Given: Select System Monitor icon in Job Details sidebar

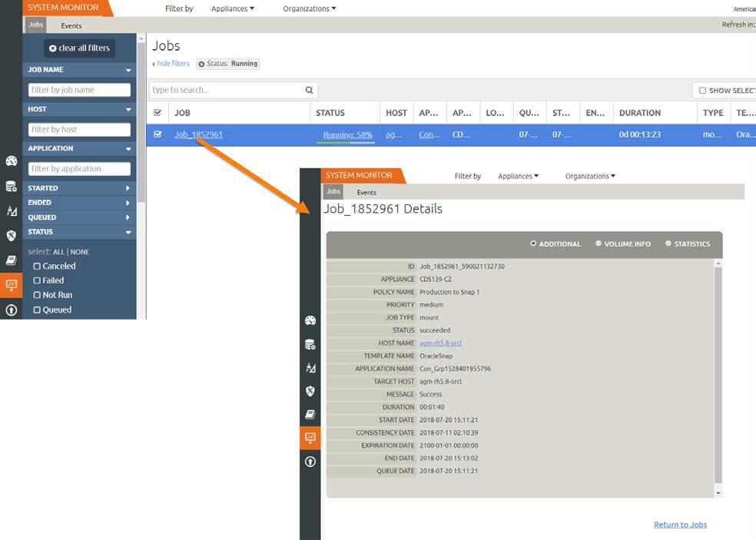Looking at the screenshot, I should click(310, 438).
